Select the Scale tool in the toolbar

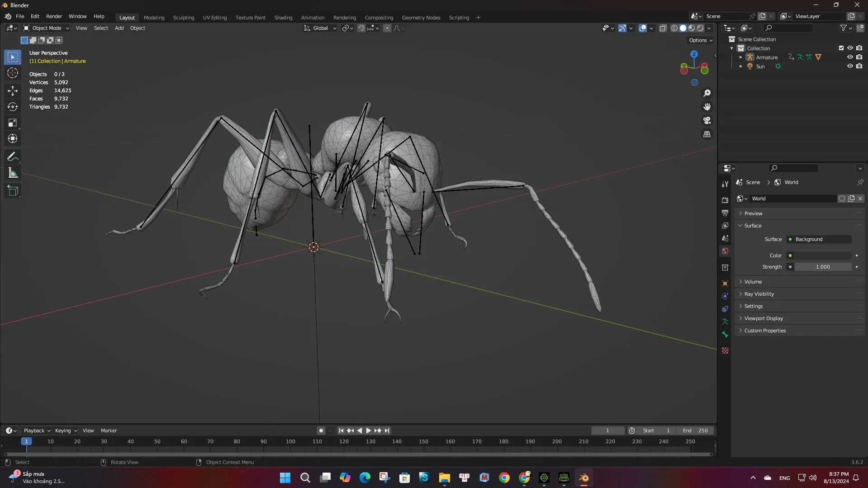click(x=13, y=123)
